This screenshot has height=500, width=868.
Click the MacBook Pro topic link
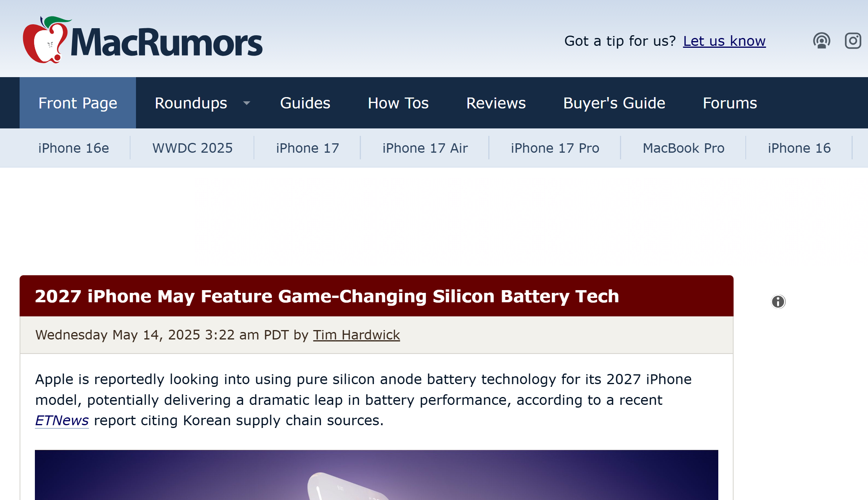[683, 148]
